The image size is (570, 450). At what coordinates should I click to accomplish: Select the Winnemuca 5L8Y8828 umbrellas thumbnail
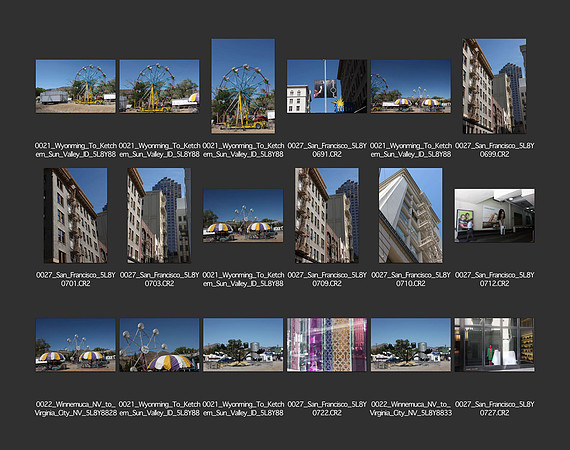(76, 345)
